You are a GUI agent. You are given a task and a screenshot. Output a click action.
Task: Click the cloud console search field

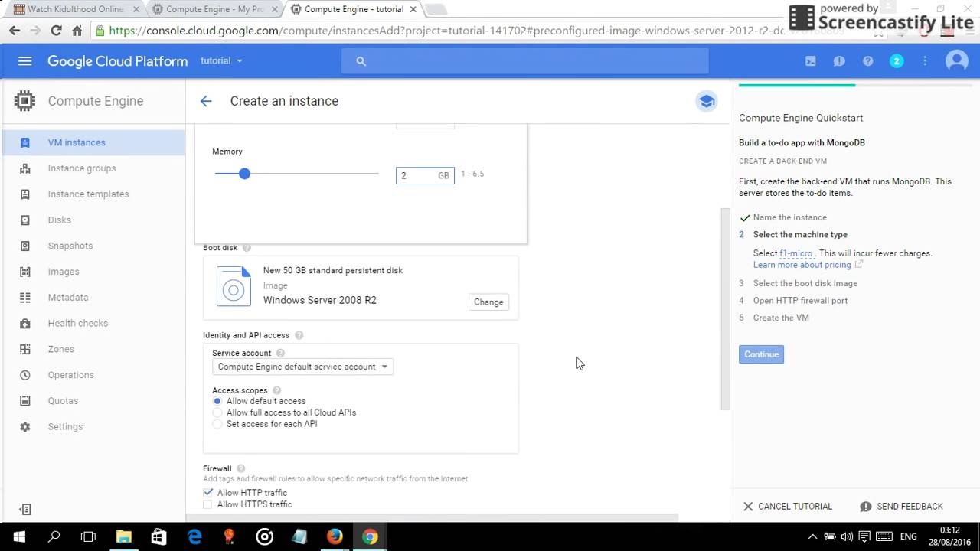[x=525, y=61]
